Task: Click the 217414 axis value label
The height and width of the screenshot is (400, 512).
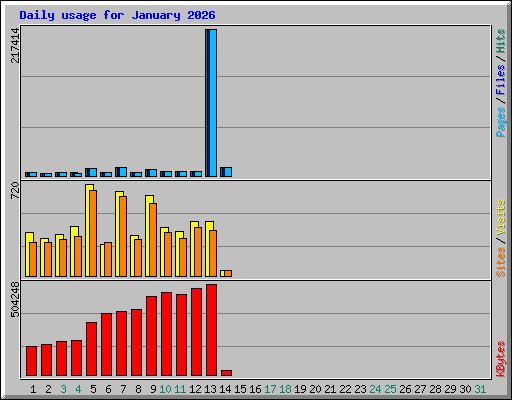Action: point(15,46)
